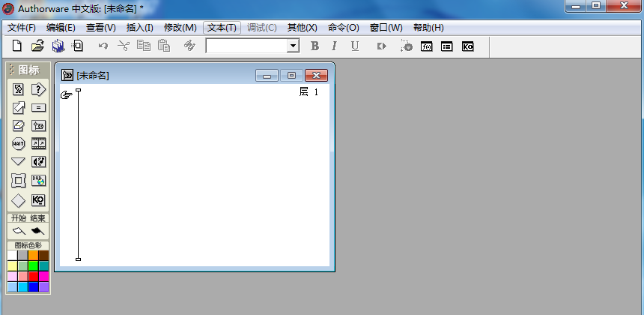644x315 pixels.
Task: Click the paste hand pointer on flowline
Action: [x=67, y=94]
